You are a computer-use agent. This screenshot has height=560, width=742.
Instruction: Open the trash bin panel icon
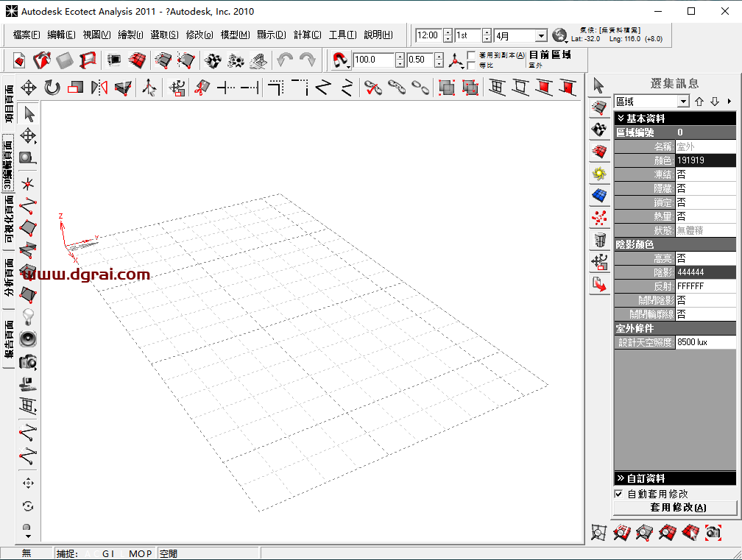point(599,240)
